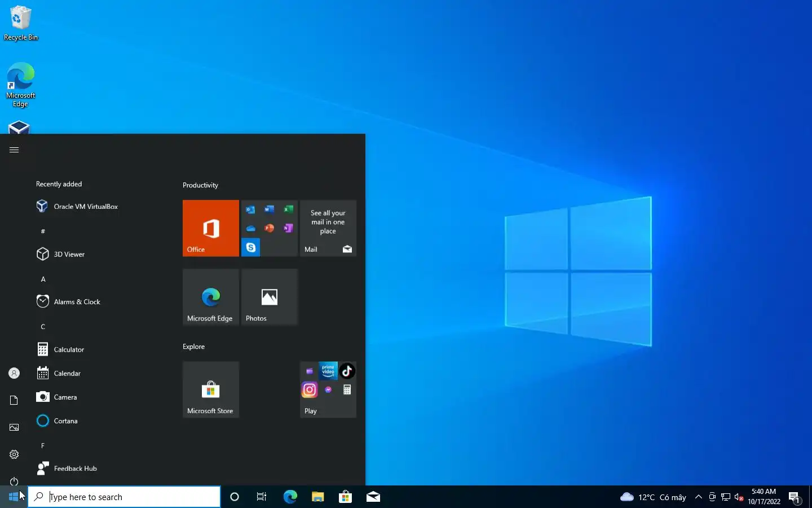Open Microsoft Edge from the taskbar
The image size is (812, 508).
pyautogui.click(x=290, y=497)
